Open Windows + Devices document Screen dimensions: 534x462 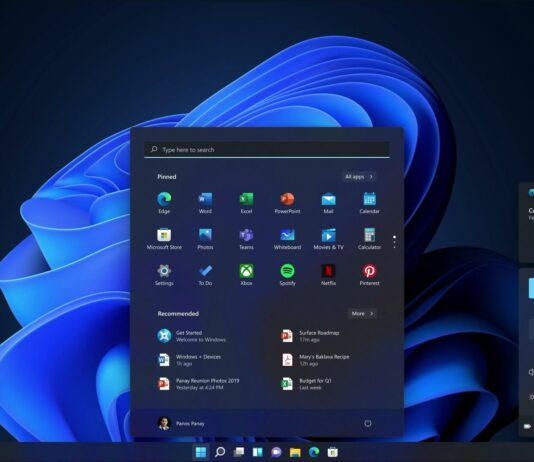point(189,360)
